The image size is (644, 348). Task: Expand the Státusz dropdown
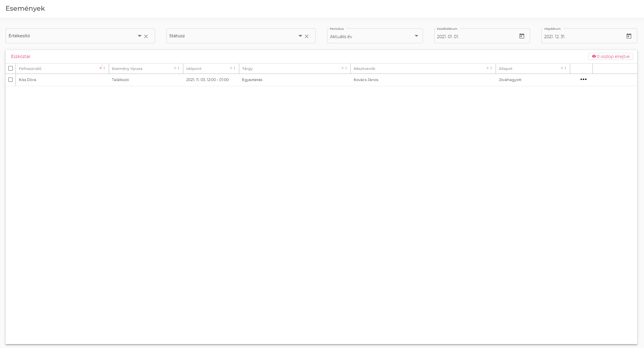point(300,36)
